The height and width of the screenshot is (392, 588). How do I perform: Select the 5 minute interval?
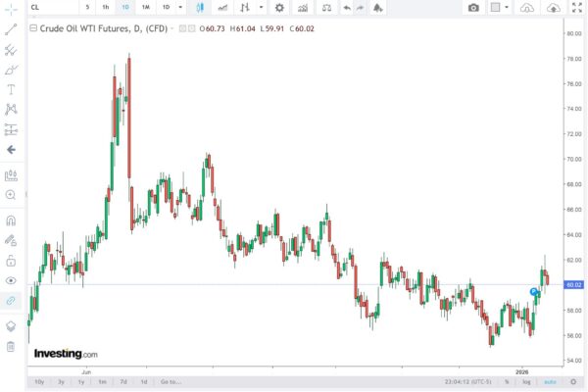[87, 7]
